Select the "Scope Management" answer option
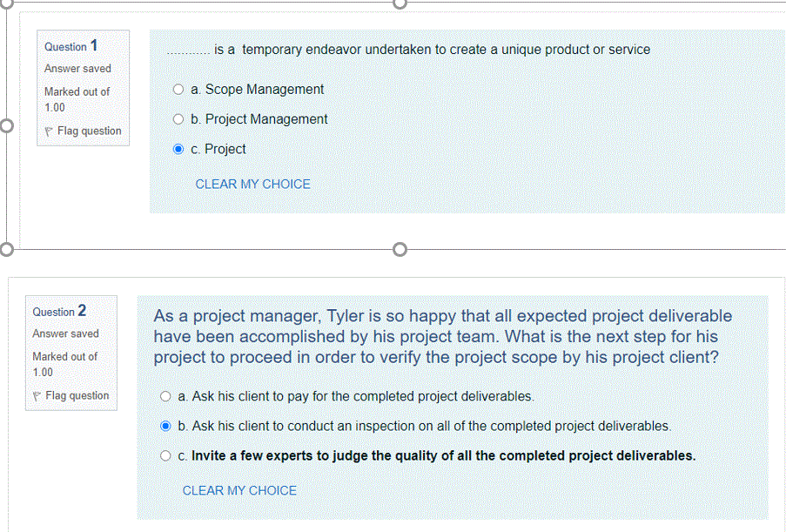786x532 pixels. pos(178,89)
